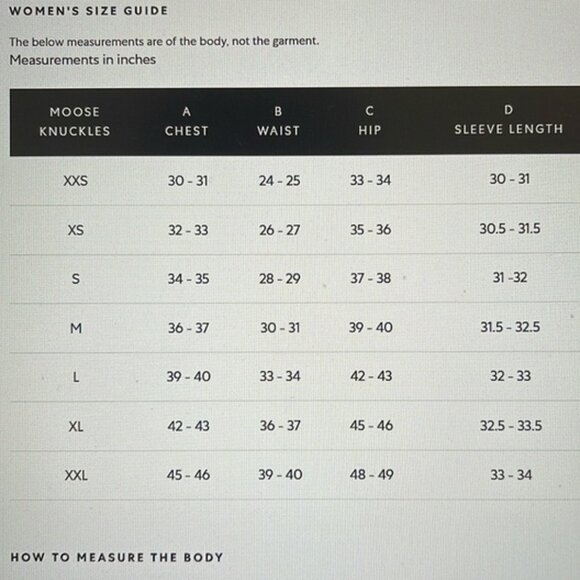Click the A Chest column header
Screen dimensions: 580x580
(x=187, y=121)
